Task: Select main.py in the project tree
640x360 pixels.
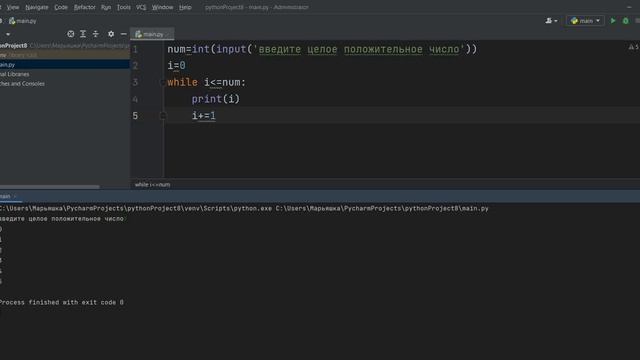Action: pos(65,64)
